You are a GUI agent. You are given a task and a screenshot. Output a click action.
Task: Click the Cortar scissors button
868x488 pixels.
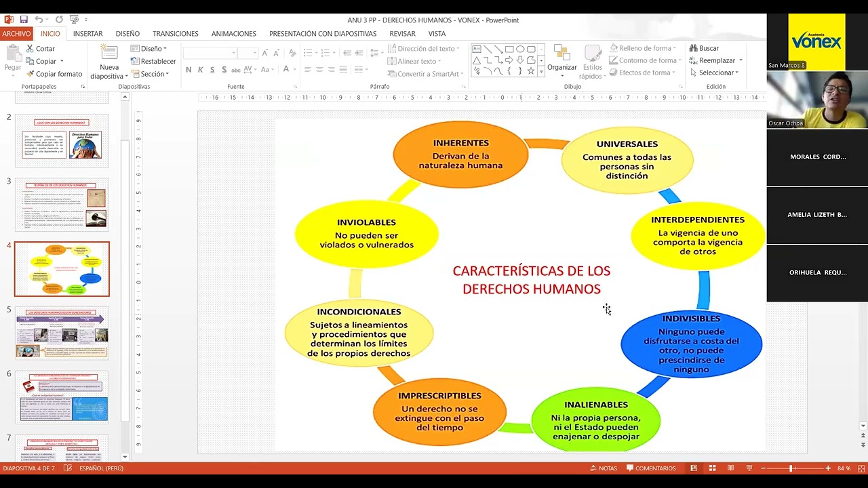pos(41,49)
